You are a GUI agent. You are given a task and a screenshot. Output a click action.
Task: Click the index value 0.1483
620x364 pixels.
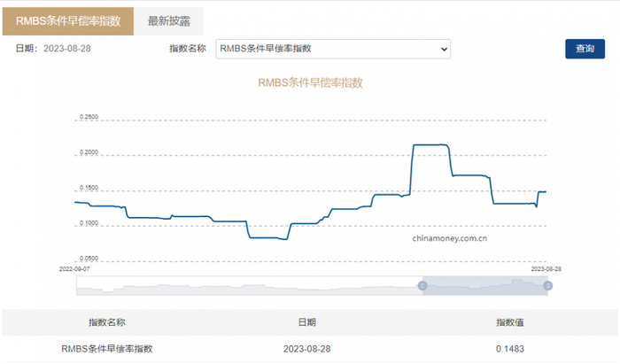(x=510, y=349)
